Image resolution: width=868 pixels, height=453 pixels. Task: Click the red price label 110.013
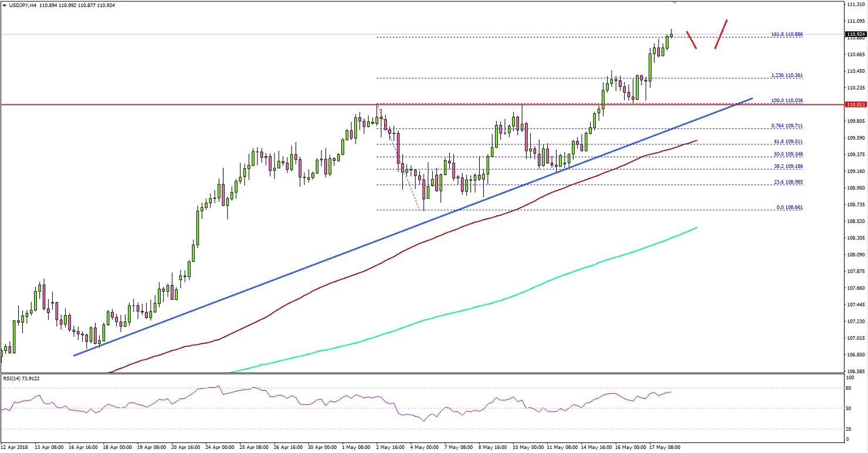click(855, 104)
